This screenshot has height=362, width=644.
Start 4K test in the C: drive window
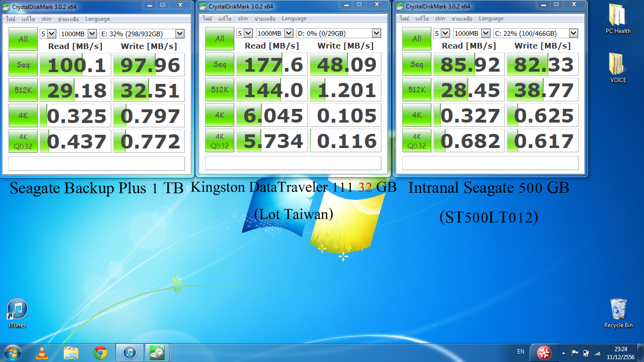click(417, 115)
